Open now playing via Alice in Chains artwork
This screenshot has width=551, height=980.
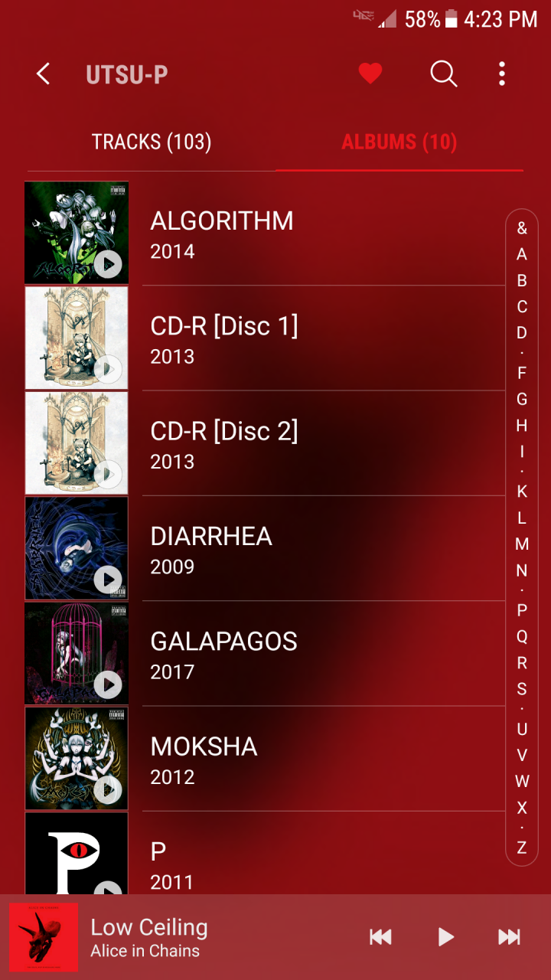pos(44,937)
